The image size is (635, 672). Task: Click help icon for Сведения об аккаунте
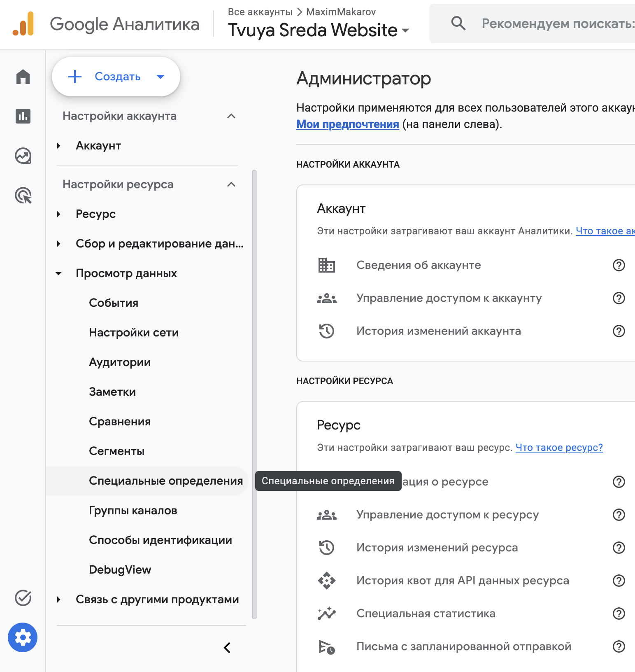(x=619, y=265)
